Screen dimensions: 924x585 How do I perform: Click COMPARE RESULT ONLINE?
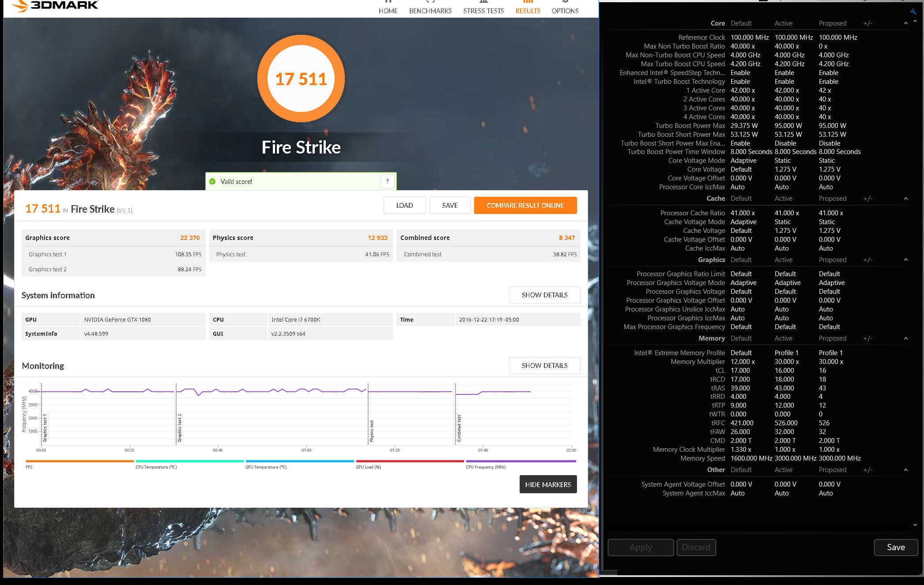[525, 206]
